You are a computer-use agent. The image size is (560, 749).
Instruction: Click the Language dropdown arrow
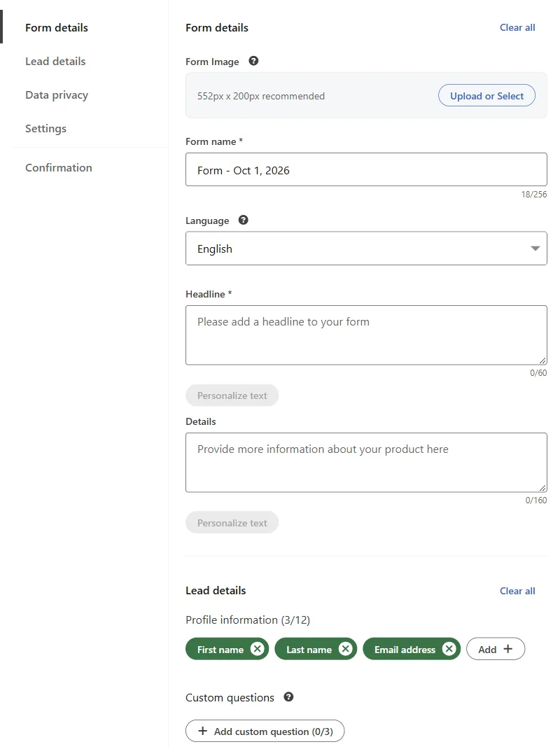click(x=535, y=248)
